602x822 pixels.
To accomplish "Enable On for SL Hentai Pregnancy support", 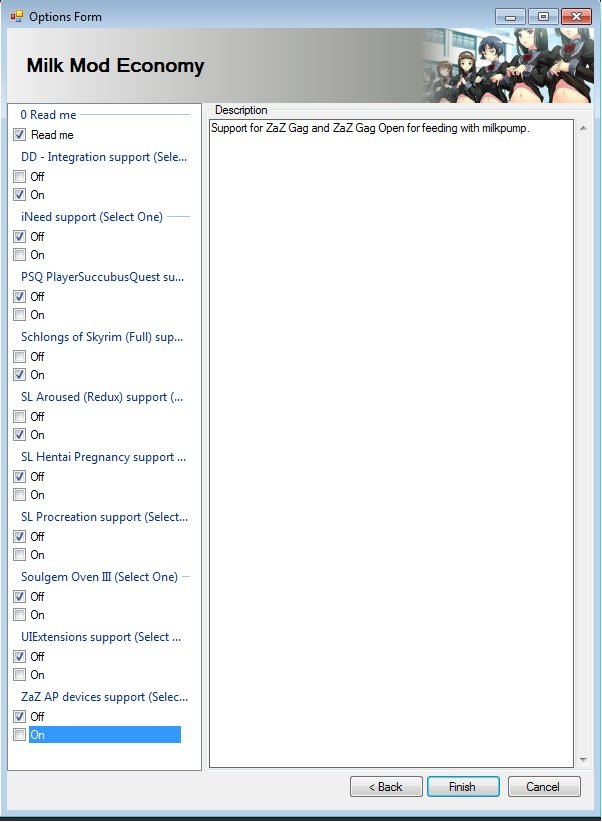I will tap(20, 495).
